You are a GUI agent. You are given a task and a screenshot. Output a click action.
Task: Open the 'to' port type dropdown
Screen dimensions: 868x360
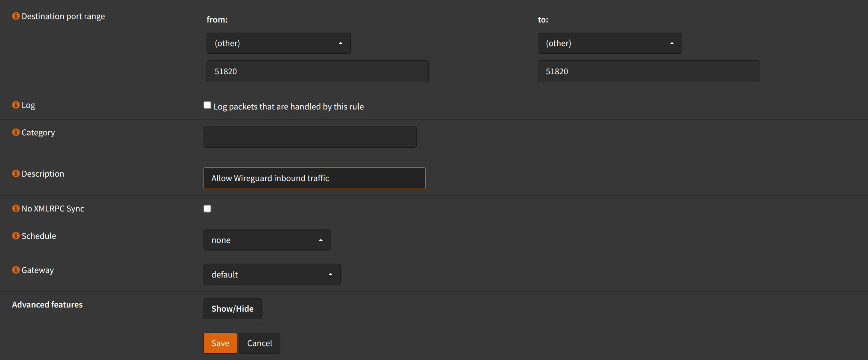point(609,43)
